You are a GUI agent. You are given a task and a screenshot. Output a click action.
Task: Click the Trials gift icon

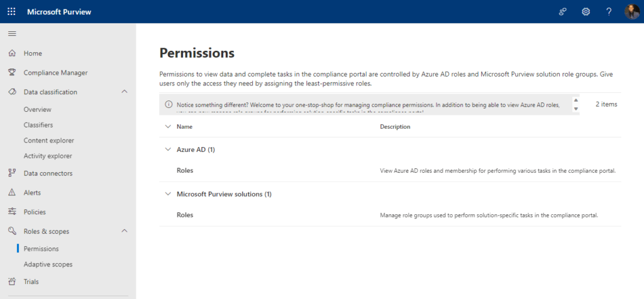[12, 282]
